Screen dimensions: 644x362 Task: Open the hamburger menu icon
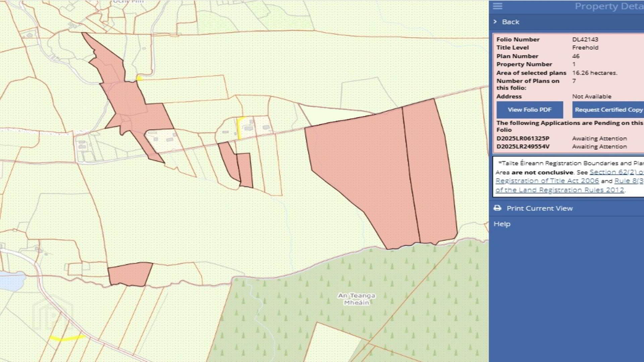497,6
